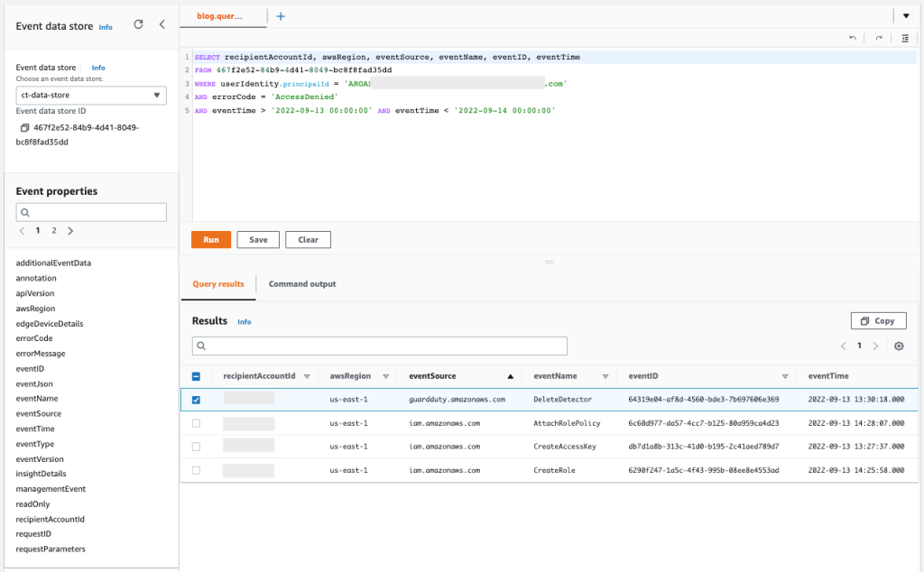924x572 pixels.
Task: Expand the top-right editor dropdown caret
Action: pos(906,15)
